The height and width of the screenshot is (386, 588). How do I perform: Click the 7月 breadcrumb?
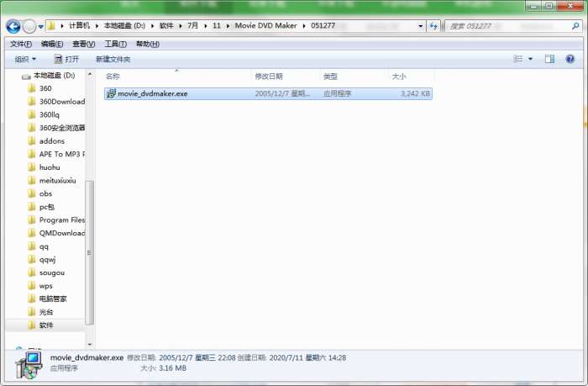coord(192,25)
